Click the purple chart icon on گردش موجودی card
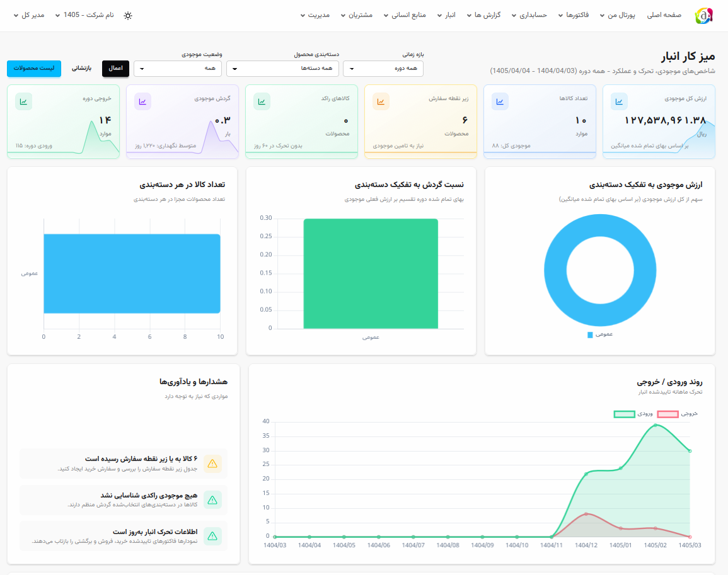Screen dimensions: 728x575 click(x=142, y=101)
